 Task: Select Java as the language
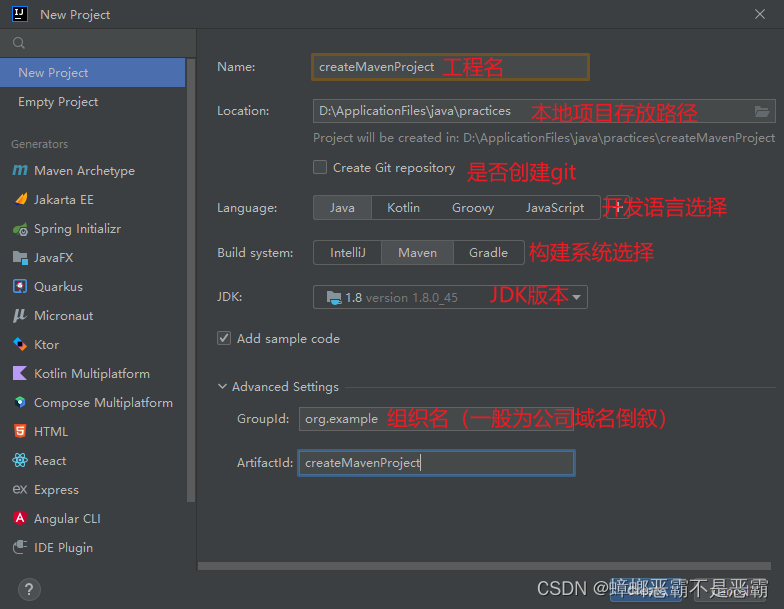[x=342, y=208]
